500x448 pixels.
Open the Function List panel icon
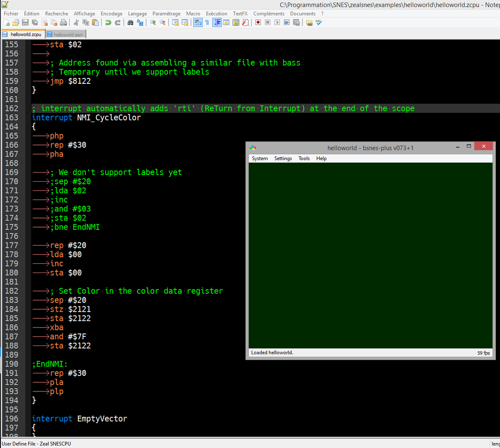point(245,23)
